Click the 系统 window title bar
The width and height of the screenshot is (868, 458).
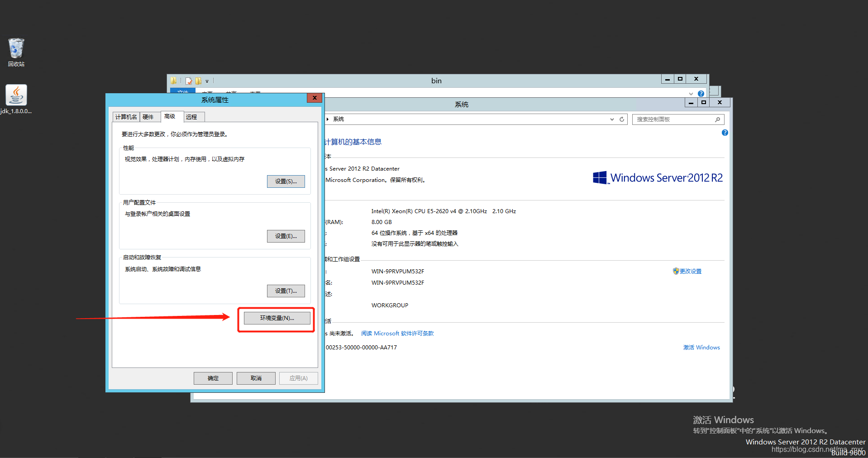pos(462,105)
